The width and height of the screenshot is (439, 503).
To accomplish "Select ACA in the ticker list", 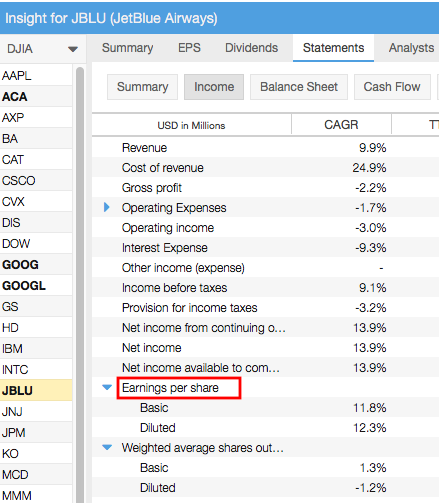I will point(36,97).
